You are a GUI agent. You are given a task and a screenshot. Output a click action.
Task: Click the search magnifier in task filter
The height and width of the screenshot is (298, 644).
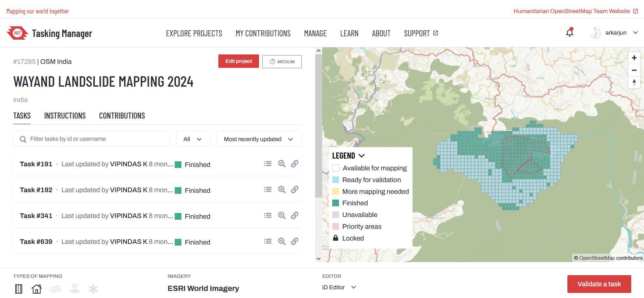point(23,139)
